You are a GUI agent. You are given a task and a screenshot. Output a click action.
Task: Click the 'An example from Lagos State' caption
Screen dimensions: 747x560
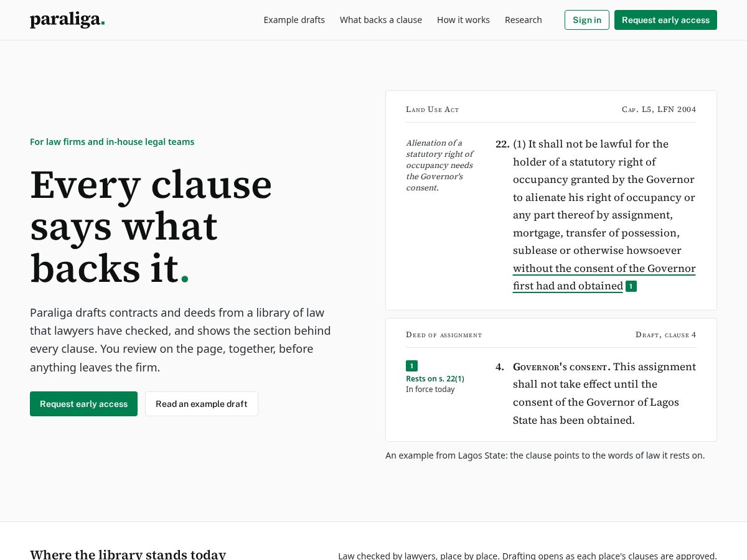pyautogui.click(x=545, y=455)
